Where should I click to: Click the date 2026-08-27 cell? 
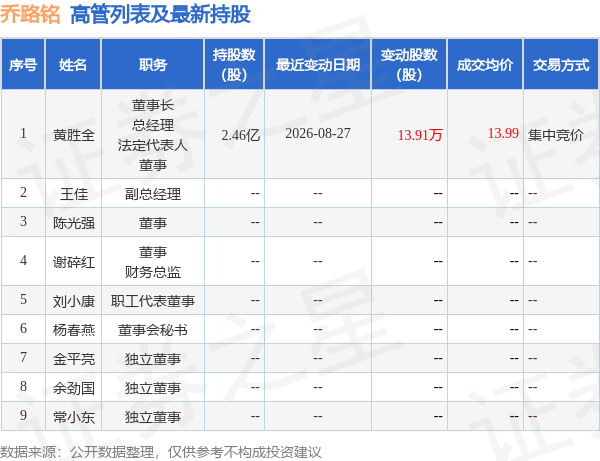click(x=318, y=133)
